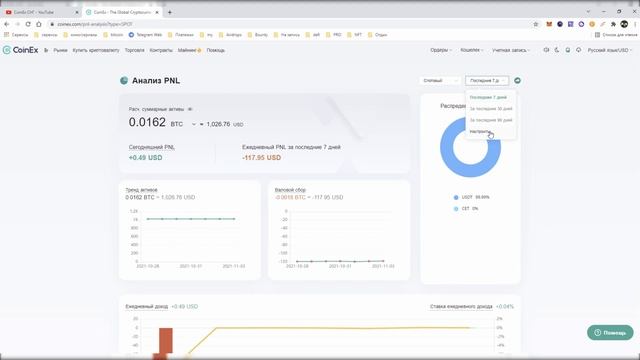
Task: Expand the Учетная запись dropdown
Action: coord(511,50)
